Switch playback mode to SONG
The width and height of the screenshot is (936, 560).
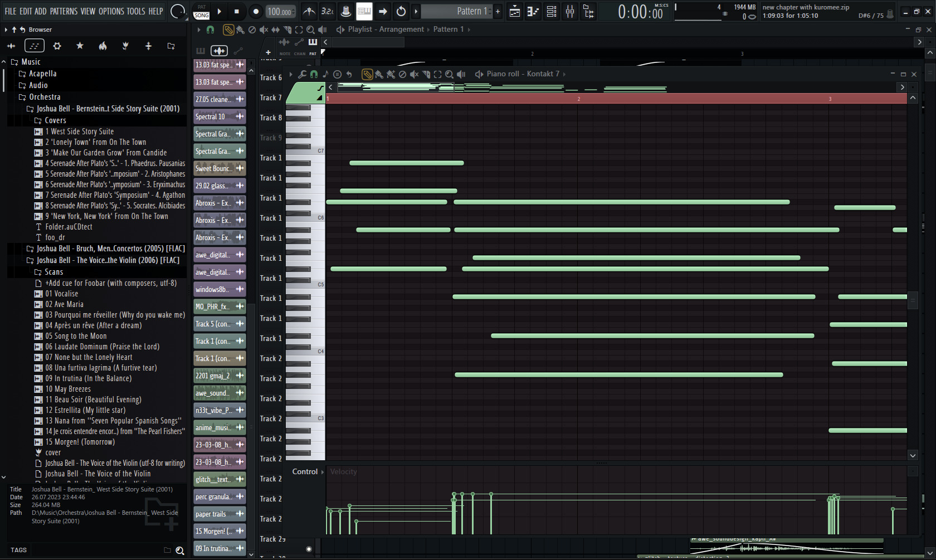pos(202,16)
